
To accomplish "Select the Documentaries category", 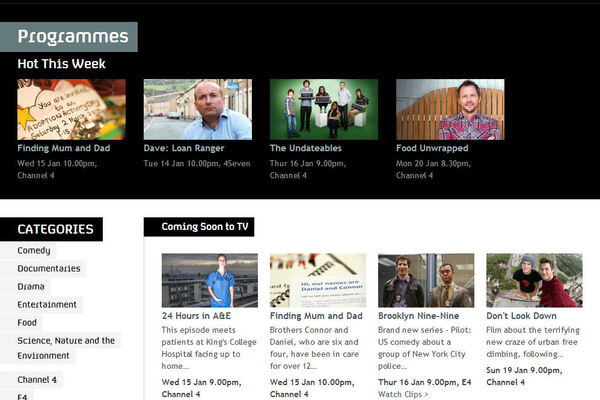I will coord(49,268).
